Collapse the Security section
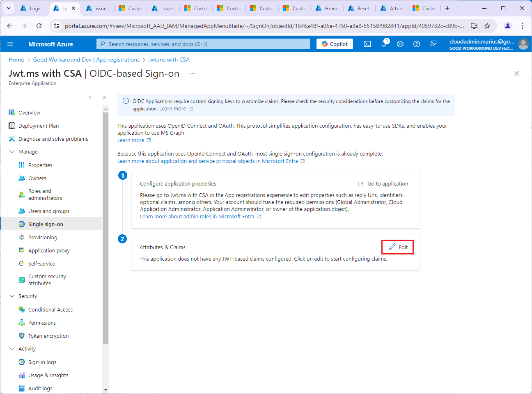532x394 pixels. tap(12, 296)
